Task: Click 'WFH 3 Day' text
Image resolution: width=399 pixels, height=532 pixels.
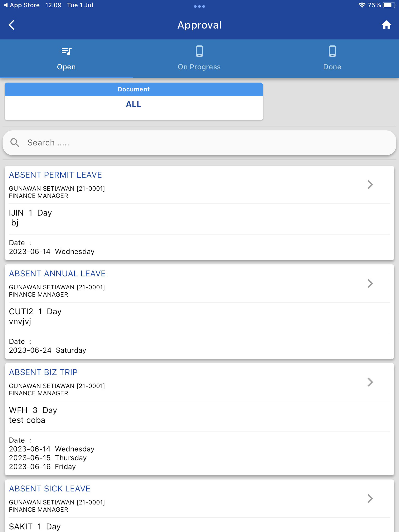Action: point(33,410)
